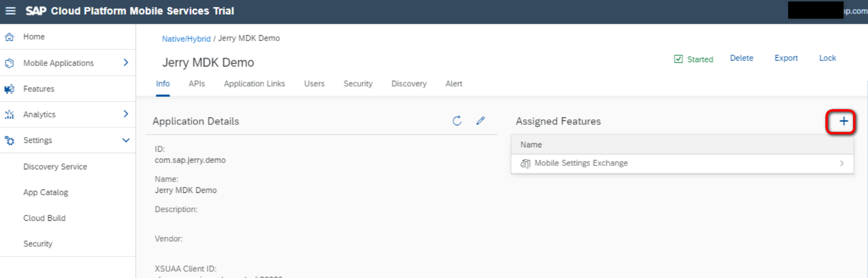
Task: Click the Mobile Settings Exchange feature name
Action: point(581,163)
